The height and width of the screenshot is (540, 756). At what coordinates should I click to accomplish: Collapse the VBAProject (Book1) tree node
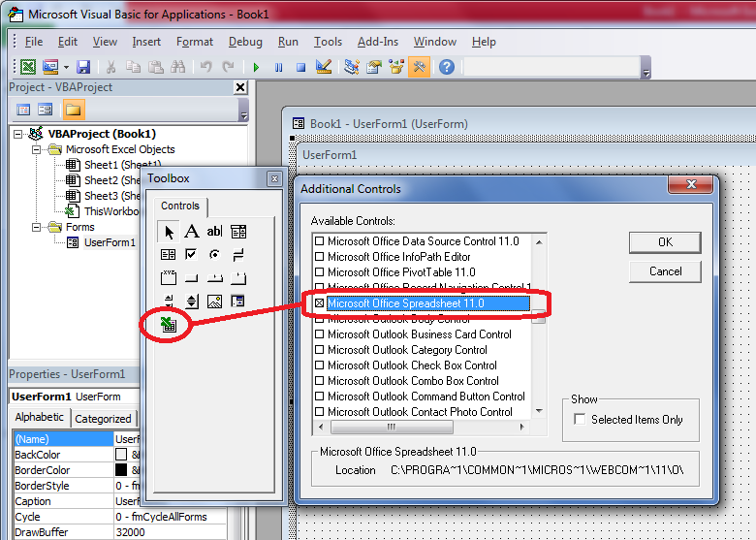tap(17, 134)
